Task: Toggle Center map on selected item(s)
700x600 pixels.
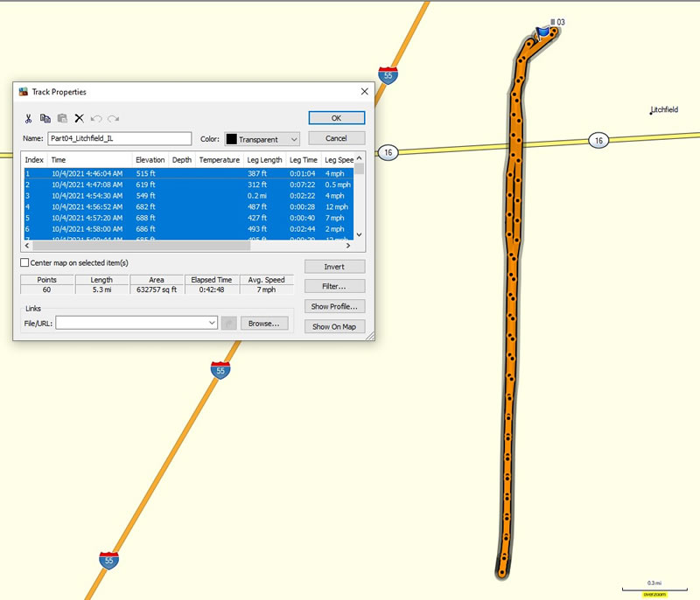Action: [x=25, y=262]
